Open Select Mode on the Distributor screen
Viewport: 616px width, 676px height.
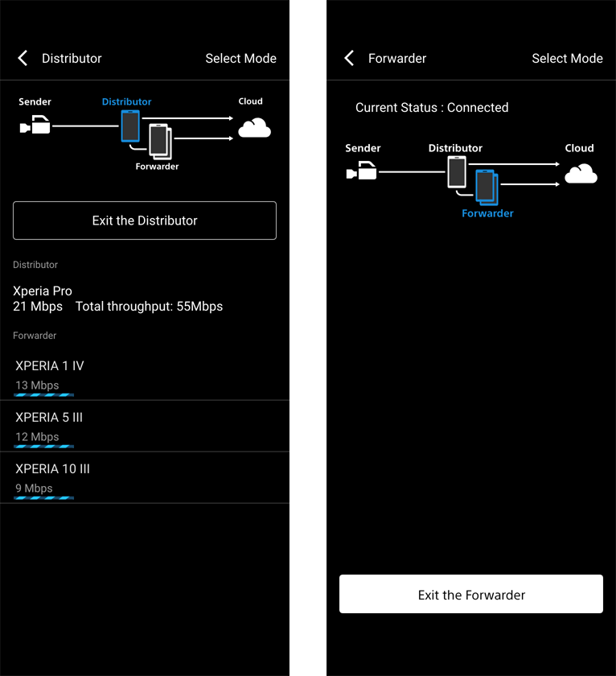click(240, 58)
